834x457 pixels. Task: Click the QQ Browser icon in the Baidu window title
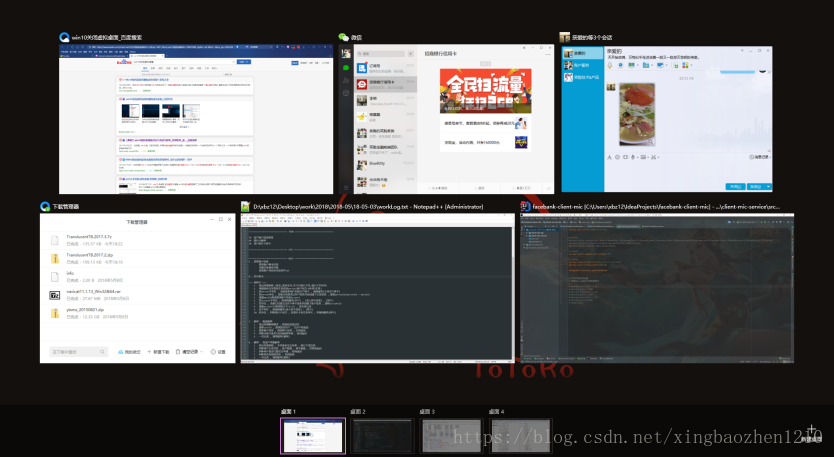click(x=64, y=37)
